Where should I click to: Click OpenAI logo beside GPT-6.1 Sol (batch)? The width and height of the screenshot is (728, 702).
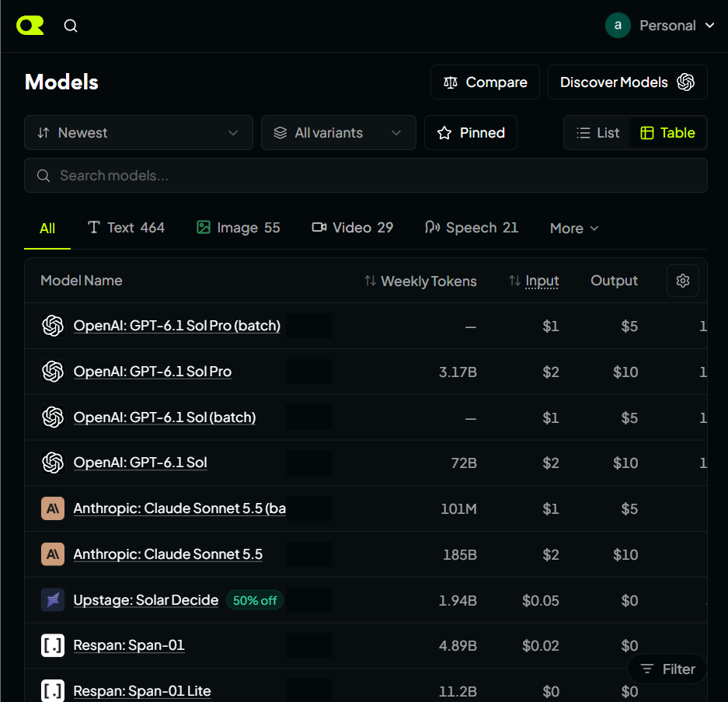(53, 417)
